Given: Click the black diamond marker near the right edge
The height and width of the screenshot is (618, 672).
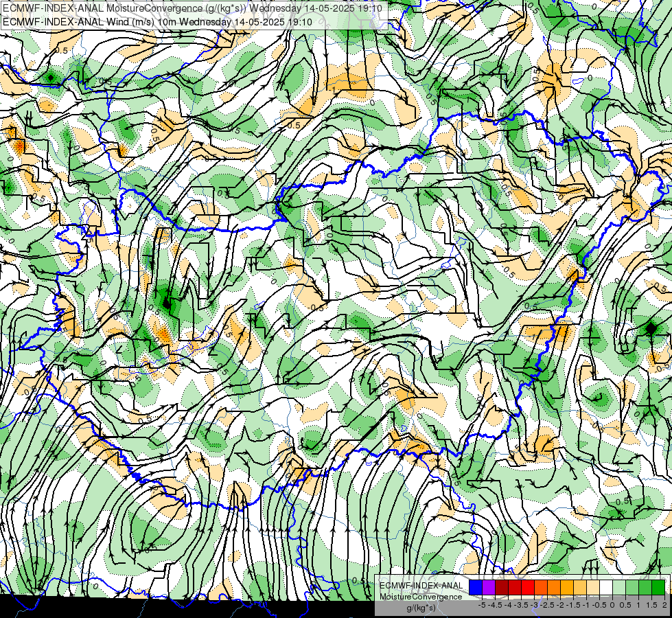Looking at the screenshot, I should pyautogui.click(x=651, y=328).
